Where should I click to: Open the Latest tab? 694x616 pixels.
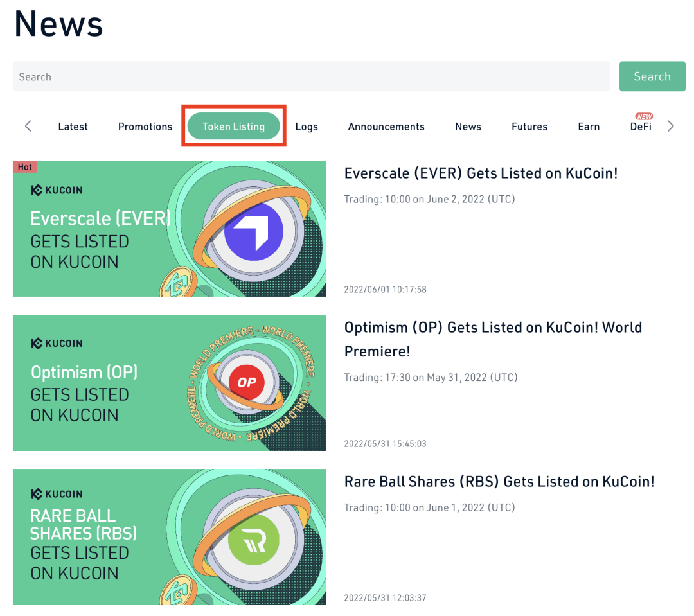point(73,127)
